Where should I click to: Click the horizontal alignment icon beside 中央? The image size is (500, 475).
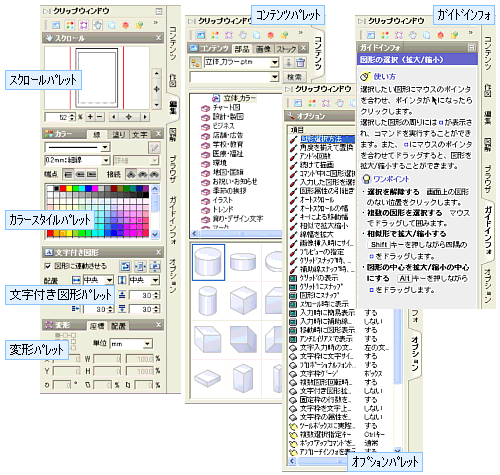point(76,280)
